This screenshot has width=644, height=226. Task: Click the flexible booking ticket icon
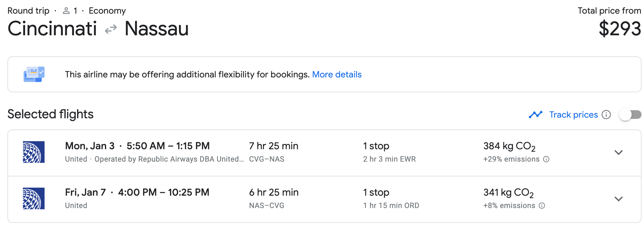click(34, 74)
